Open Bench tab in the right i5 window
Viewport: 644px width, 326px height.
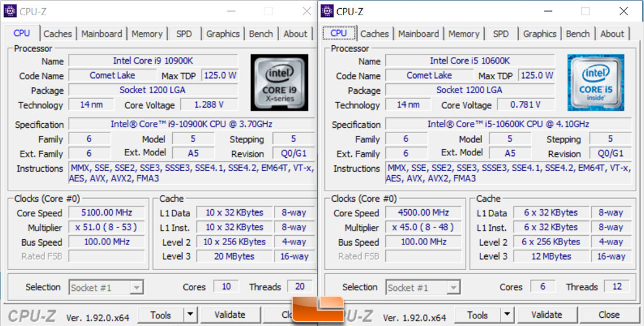point(577,33)
